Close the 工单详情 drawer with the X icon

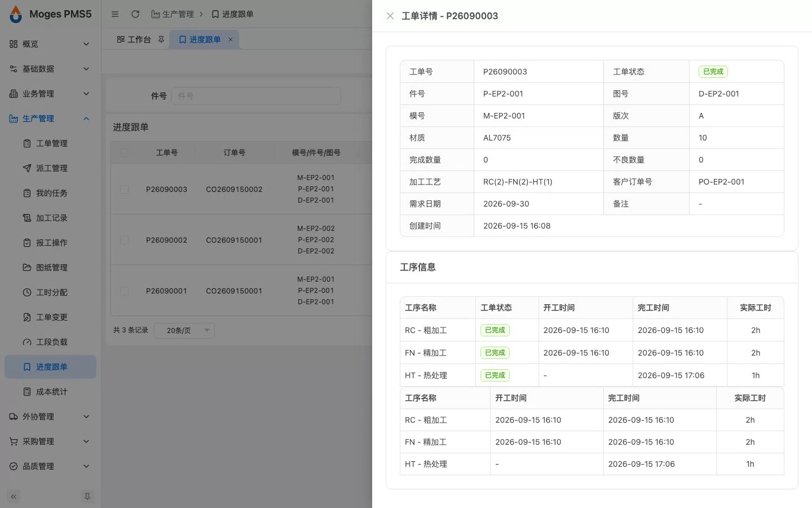point(390,16)
